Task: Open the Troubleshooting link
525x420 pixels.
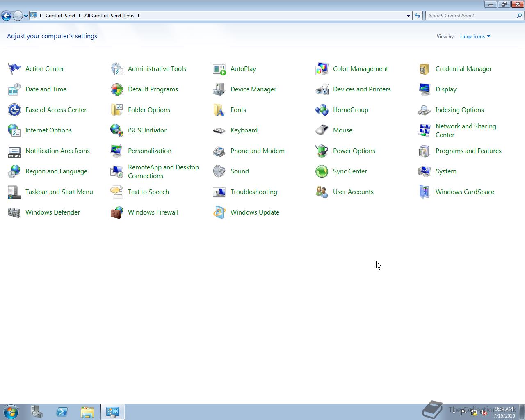Action: coord(254,192)
